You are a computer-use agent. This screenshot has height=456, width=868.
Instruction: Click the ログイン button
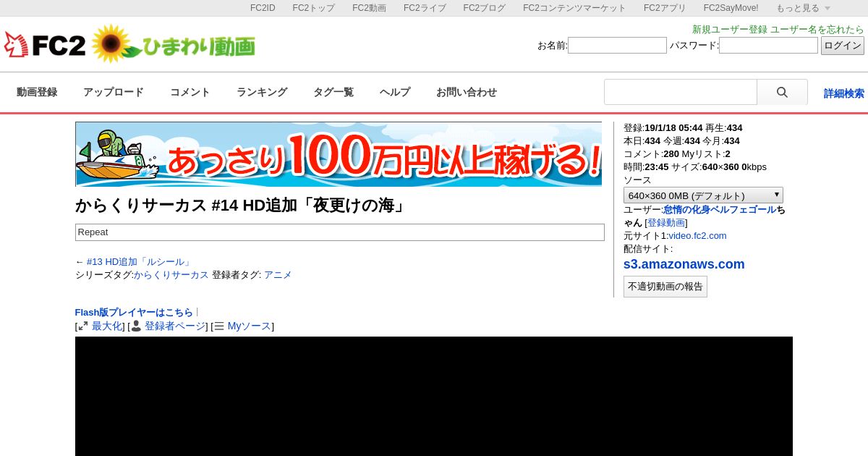click(x=843, y=46)
